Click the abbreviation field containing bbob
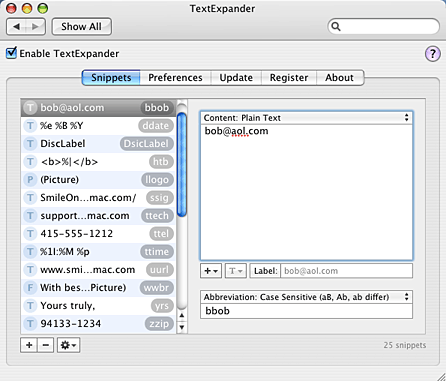 [306, 311]
